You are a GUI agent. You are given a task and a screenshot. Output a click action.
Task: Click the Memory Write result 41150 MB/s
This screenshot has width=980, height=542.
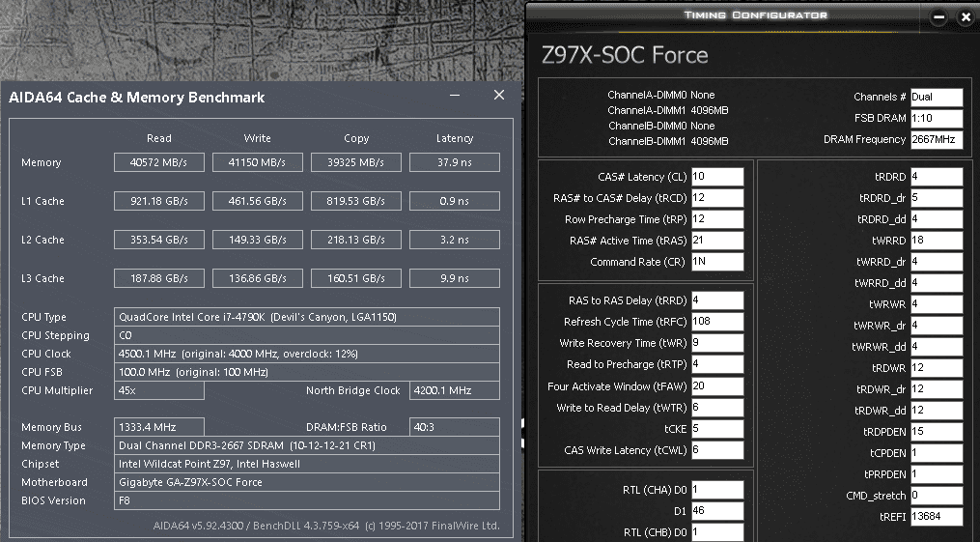(x=258, y=162)
